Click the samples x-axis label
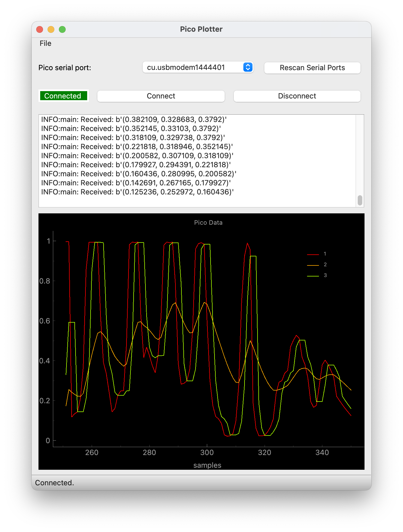Image resolution: width=403 pixels, height=532 pixels. [x=207, y=465]
